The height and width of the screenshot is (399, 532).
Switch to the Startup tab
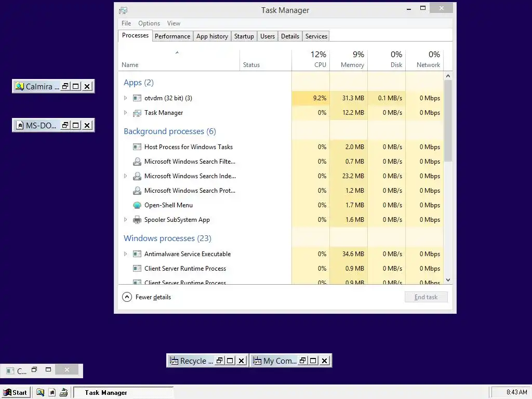click(x=244, y=36)
